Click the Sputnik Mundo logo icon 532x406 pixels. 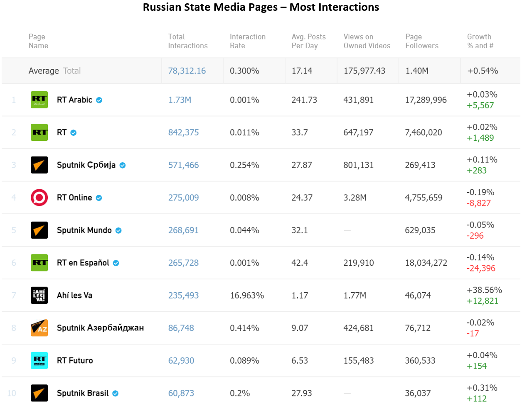(39, 230)
